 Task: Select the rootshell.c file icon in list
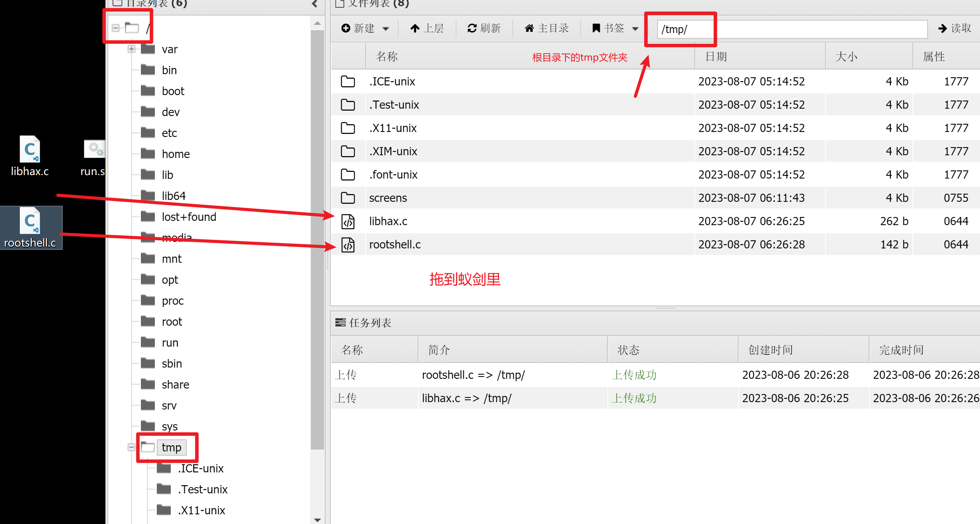[x=348, y=245]
